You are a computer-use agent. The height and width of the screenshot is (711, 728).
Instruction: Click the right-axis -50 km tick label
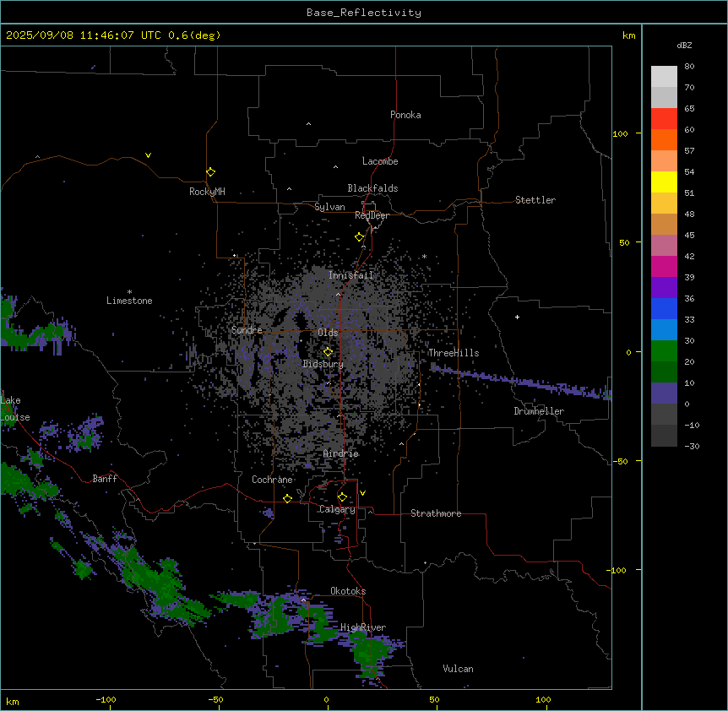620,461
